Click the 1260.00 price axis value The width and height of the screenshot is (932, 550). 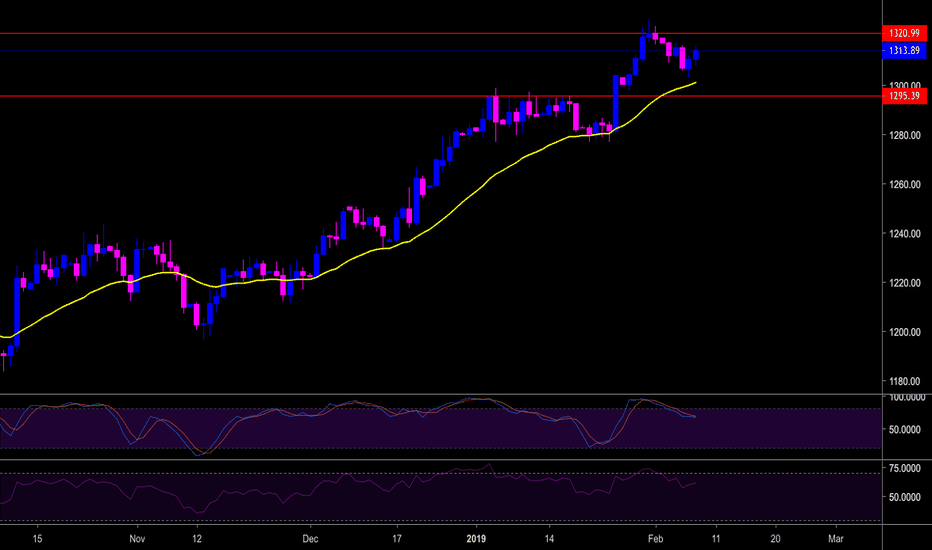pyautogui.click(x=905, y=184)
